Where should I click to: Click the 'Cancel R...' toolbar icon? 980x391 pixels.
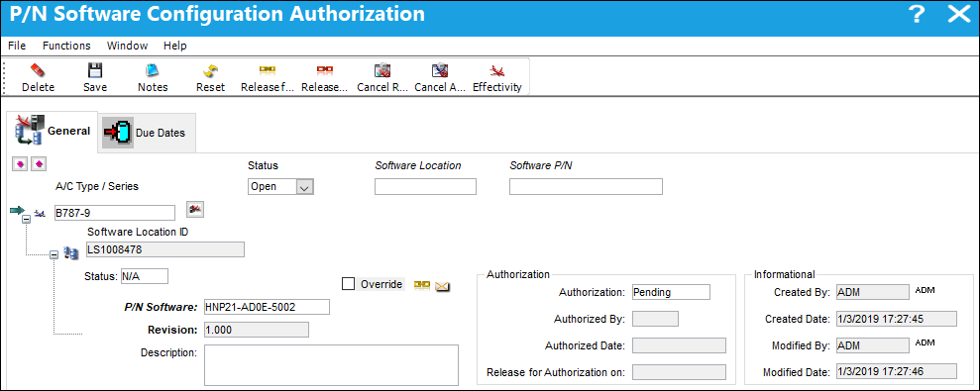(x=382, y=70)
